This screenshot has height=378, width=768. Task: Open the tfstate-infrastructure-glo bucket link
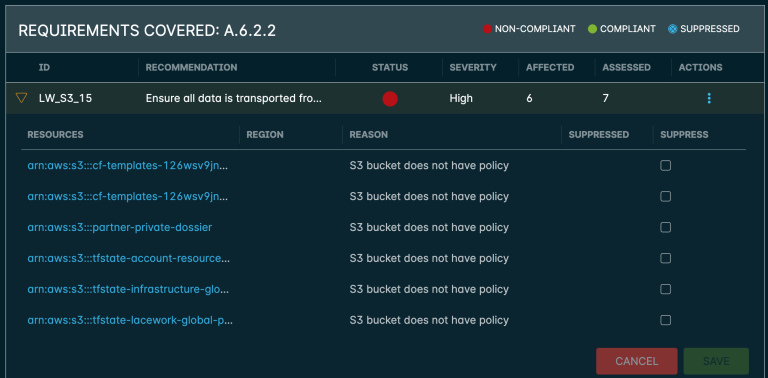tap(128, 289)
